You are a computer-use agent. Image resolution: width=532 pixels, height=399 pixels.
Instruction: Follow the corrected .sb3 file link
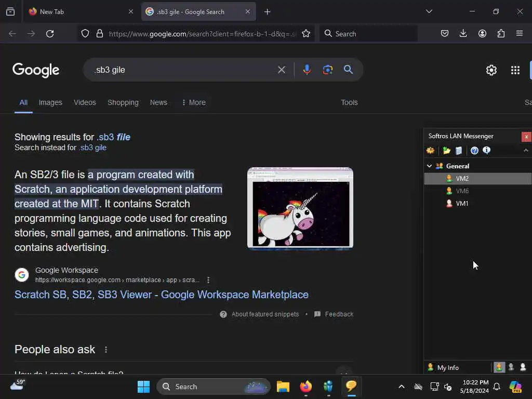(113, 137)
